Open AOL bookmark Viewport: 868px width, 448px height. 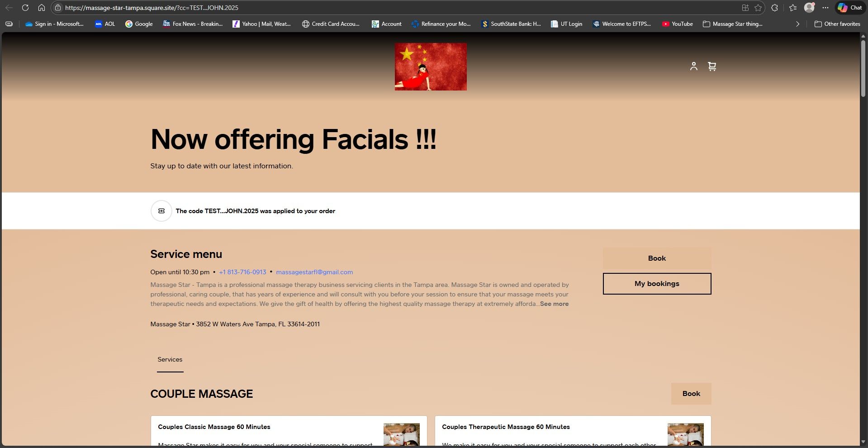[x=105, y=24]
